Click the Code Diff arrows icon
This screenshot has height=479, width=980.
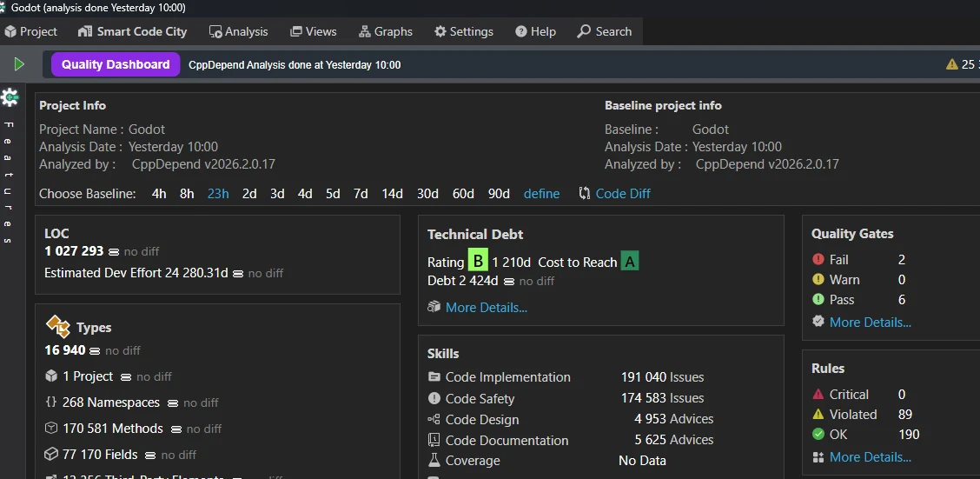pyautogui.click(x=585, y=194)
